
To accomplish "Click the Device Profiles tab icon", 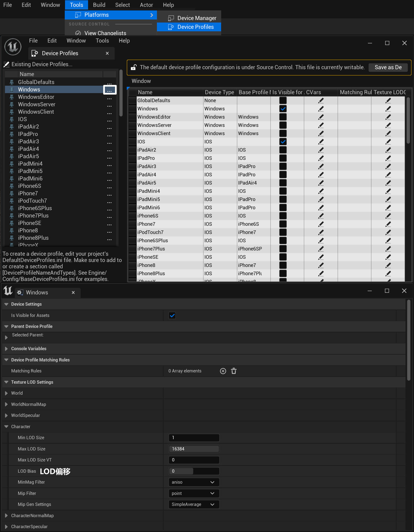I will tap(35, 53).
